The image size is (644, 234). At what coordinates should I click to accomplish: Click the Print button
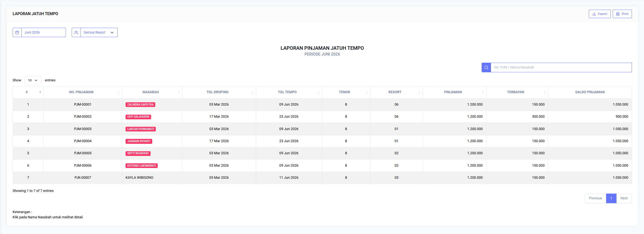click(622, 14)
